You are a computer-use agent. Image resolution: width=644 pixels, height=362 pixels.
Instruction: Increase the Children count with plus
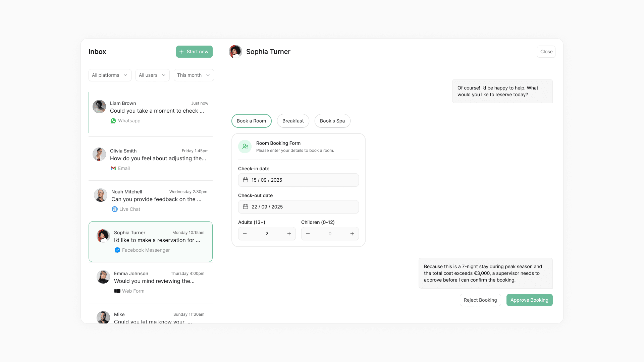point(352,234)
